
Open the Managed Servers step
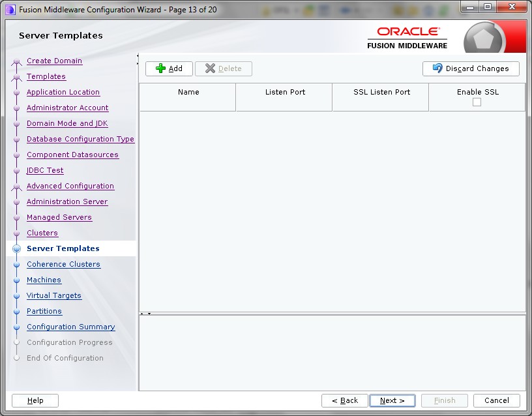pos(59,217)
